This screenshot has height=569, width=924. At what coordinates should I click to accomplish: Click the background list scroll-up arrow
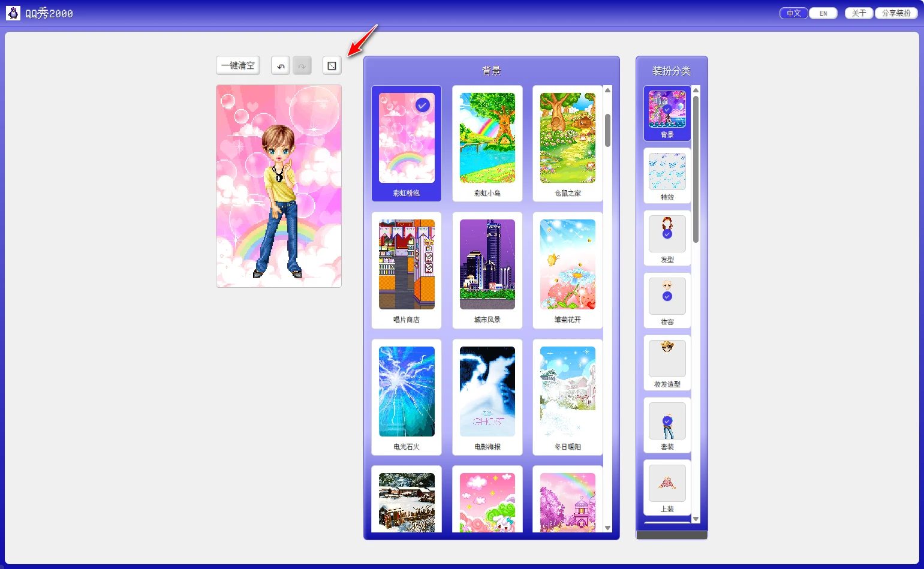607,91
